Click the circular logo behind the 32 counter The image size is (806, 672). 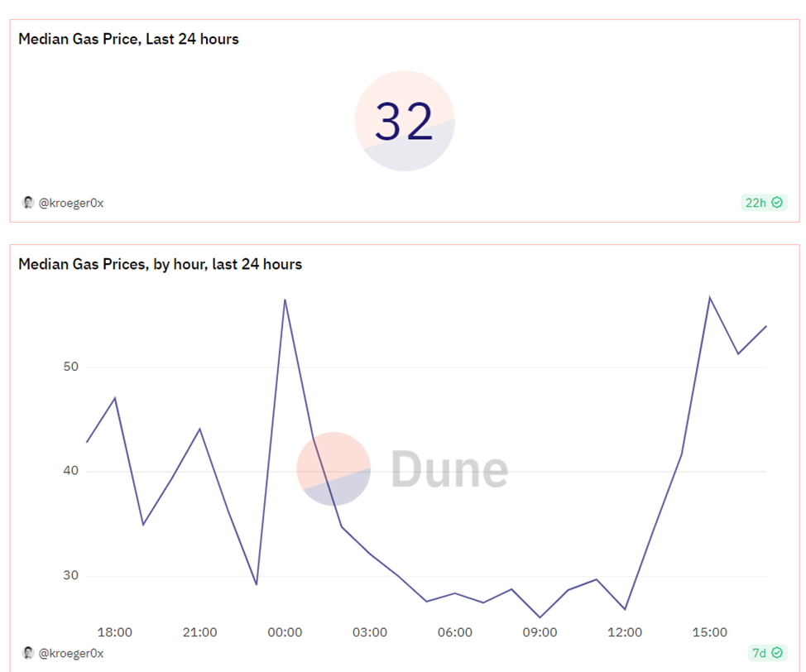[405, 121]
